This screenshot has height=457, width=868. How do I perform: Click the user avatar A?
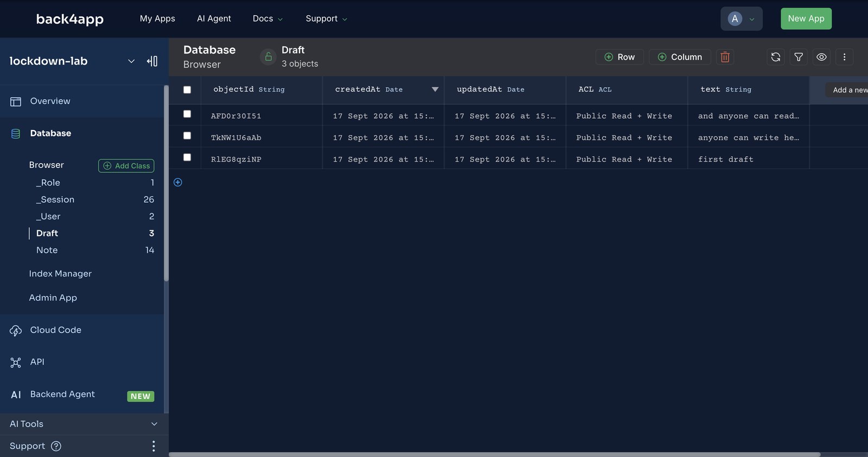coord(735,19)
